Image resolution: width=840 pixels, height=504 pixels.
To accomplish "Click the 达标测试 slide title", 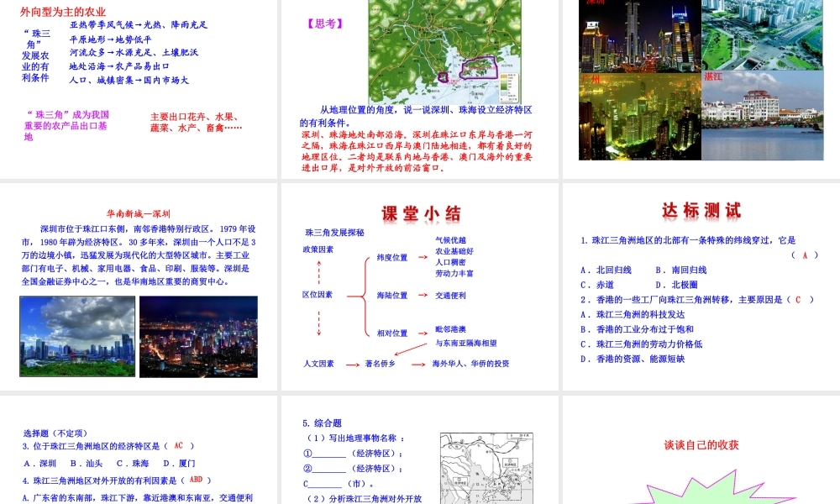I will click(701, 211).
